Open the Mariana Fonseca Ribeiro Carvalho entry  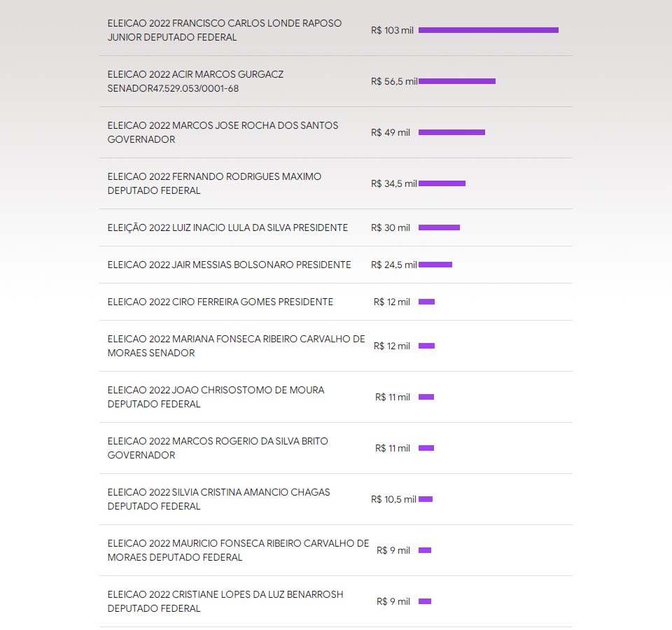(236, 346)
